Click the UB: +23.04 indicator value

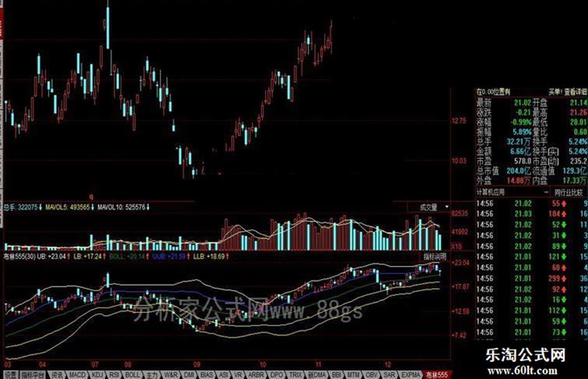click(52, 256)
